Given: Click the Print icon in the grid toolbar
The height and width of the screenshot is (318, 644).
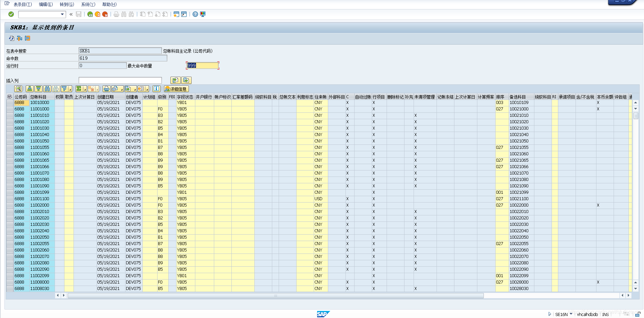Looking at the screenshot, I should pyautogui.click(x=106, y=89).
